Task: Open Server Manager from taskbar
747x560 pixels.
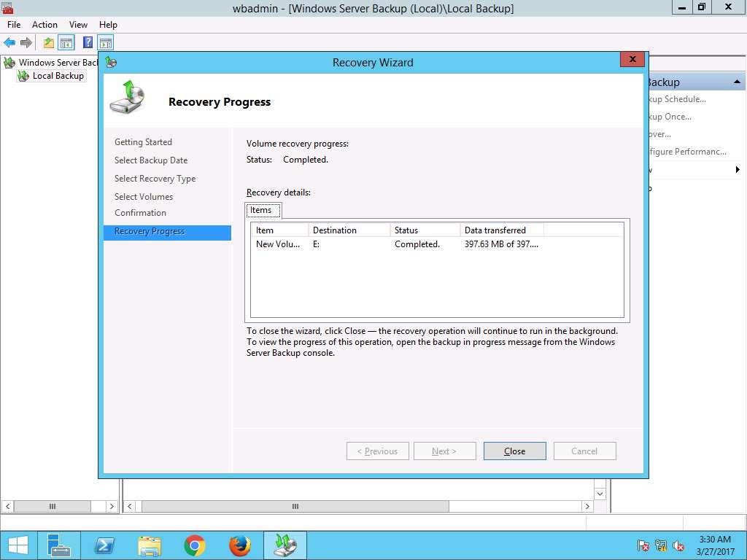Action: 59,545
